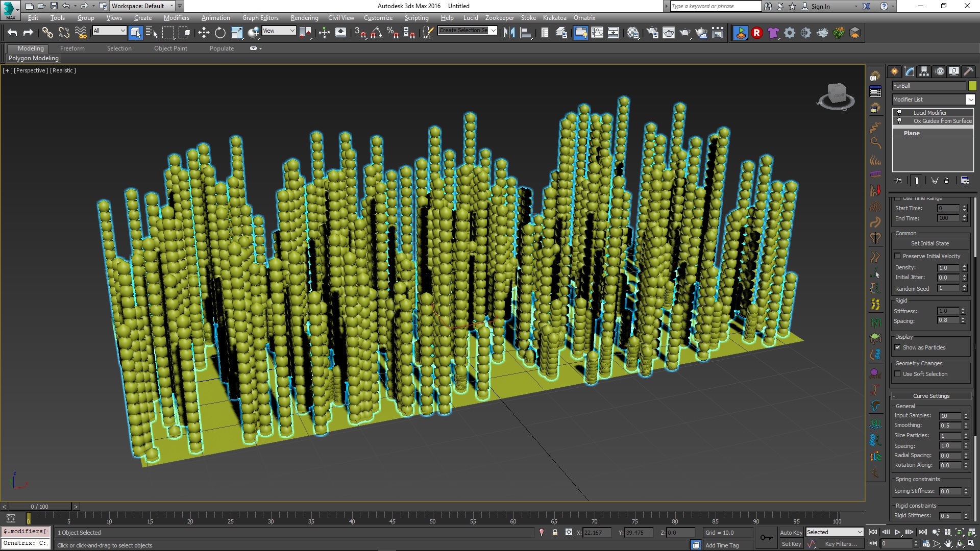Enable Use Soft Selection checkbox
980x551 pixels.
pos(898,374)
